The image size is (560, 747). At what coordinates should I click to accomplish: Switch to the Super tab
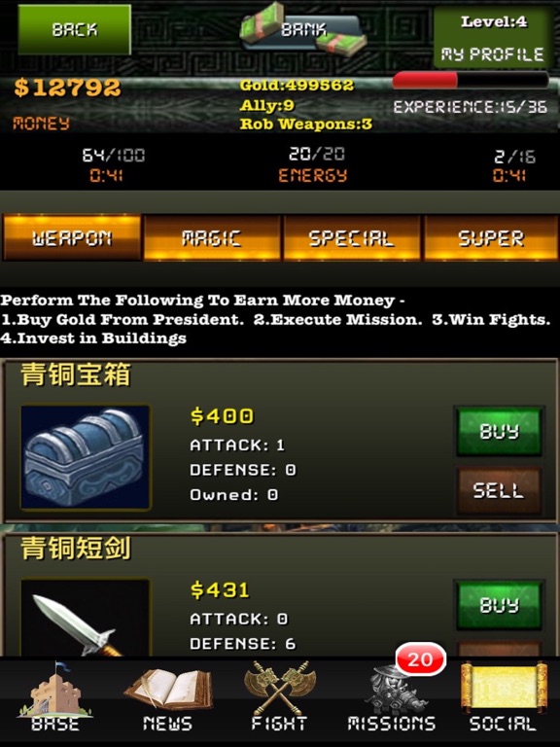coord(491,237)
